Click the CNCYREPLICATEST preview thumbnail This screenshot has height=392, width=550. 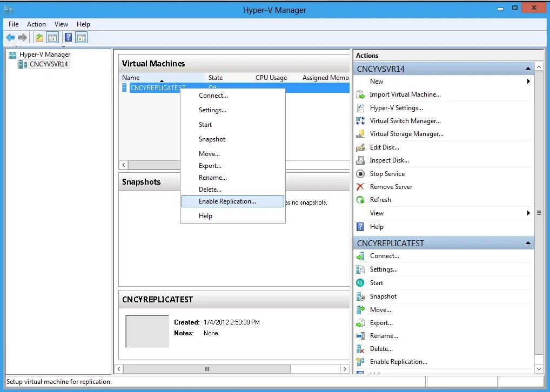pos(147,332)
